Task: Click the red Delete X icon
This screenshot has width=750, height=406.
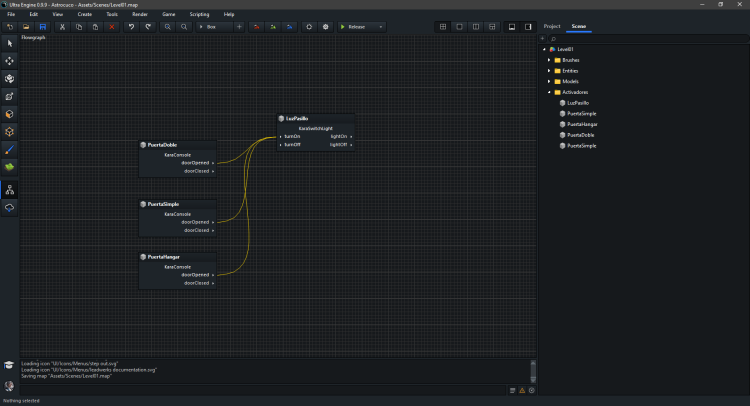Action: [x=111, y=26]
